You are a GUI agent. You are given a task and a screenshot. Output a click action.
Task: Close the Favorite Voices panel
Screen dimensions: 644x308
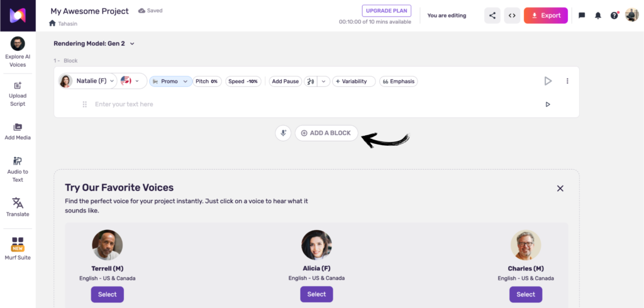[560, 189]
